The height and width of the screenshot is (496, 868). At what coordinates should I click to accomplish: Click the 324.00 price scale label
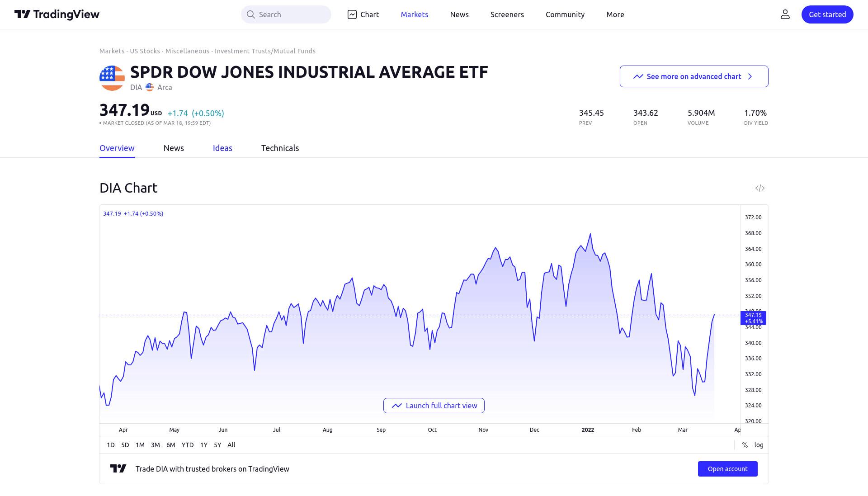click(x=753, y=406)
